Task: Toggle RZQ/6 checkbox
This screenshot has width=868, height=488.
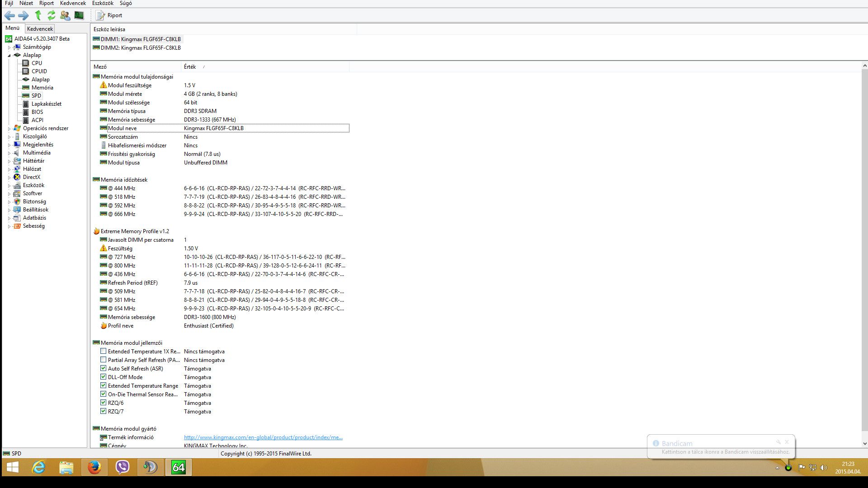Action: (x=103, y=403)
